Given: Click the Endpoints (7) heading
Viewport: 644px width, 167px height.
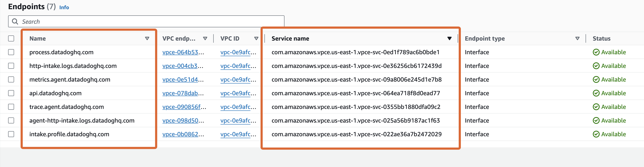Looking at the screenshot, I should pyautogui.click(x=32, y=6).
